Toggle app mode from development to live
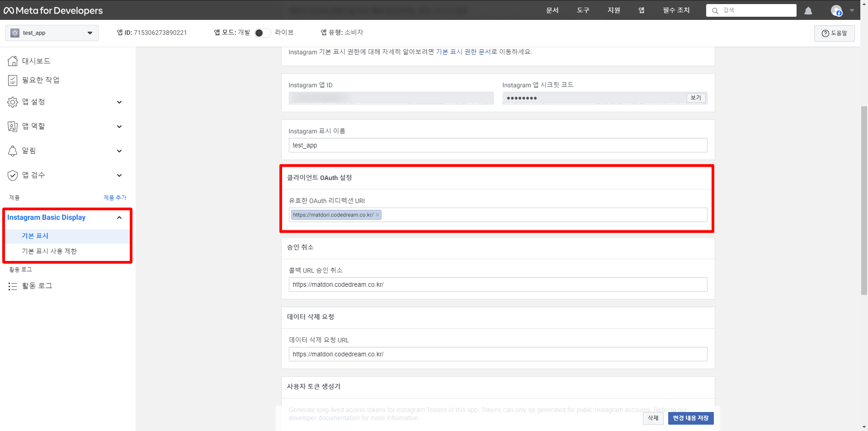Viewport: 868px width, 431px height. 262,33
